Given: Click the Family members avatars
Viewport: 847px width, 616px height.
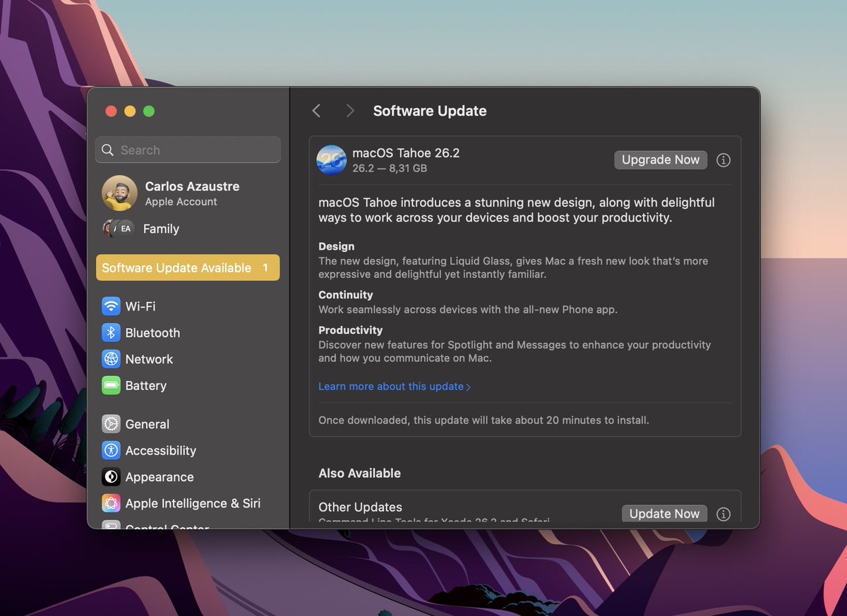Looking at the screenshot, I should 118,229.
